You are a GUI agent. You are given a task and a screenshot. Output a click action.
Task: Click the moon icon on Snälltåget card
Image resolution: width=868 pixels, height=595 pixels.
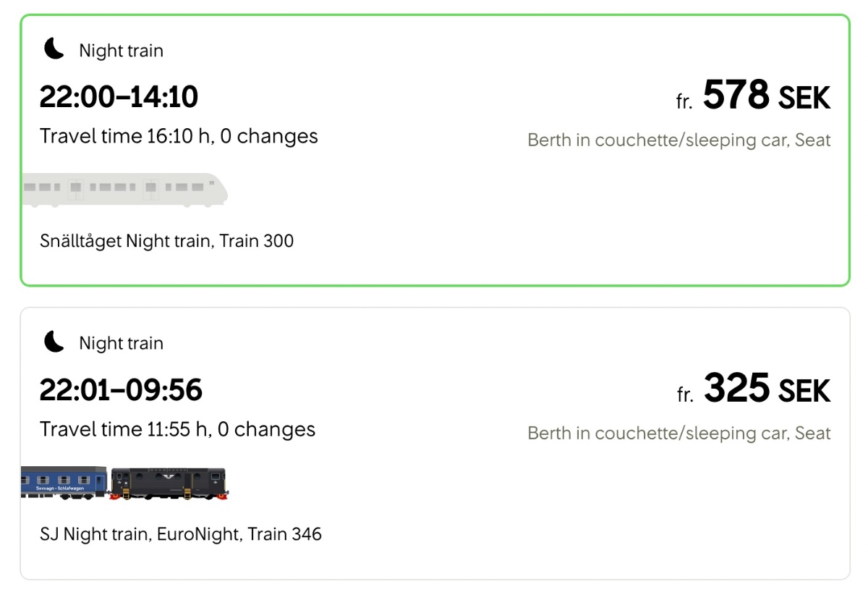pos(54,49)
